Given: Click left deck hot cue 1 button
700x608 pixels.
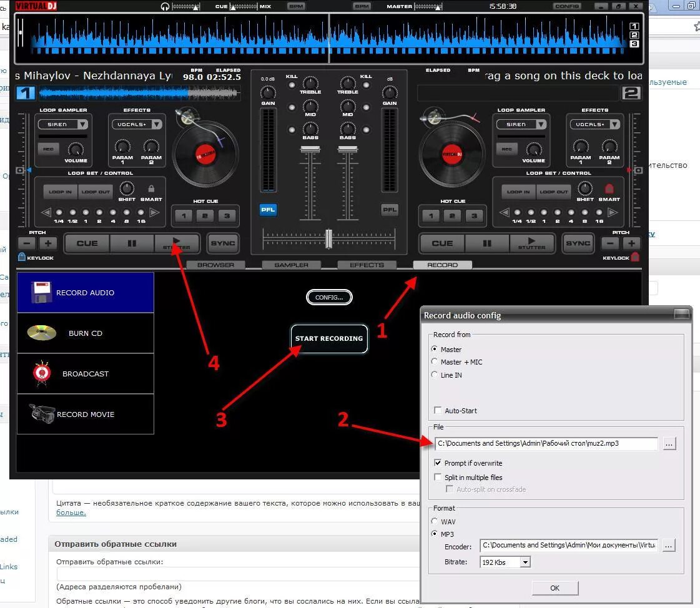Looking at the screenshot, I should (x=184, y=216).
